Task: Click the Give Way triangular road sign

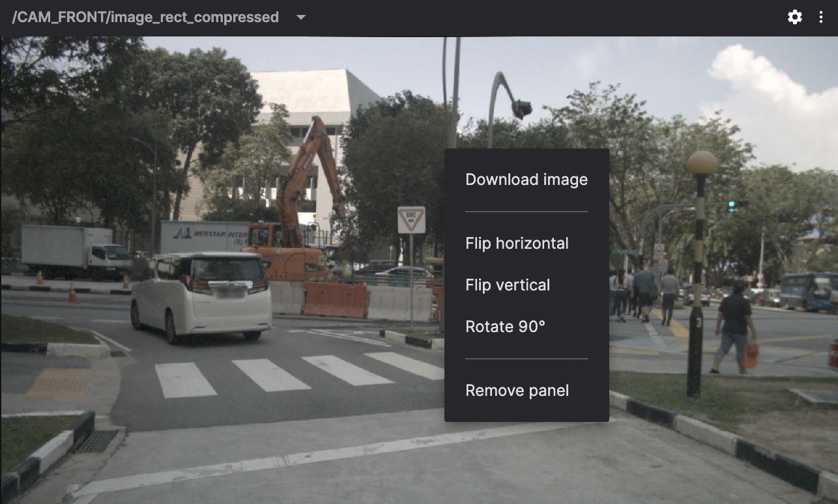Action: coord(411,220)
